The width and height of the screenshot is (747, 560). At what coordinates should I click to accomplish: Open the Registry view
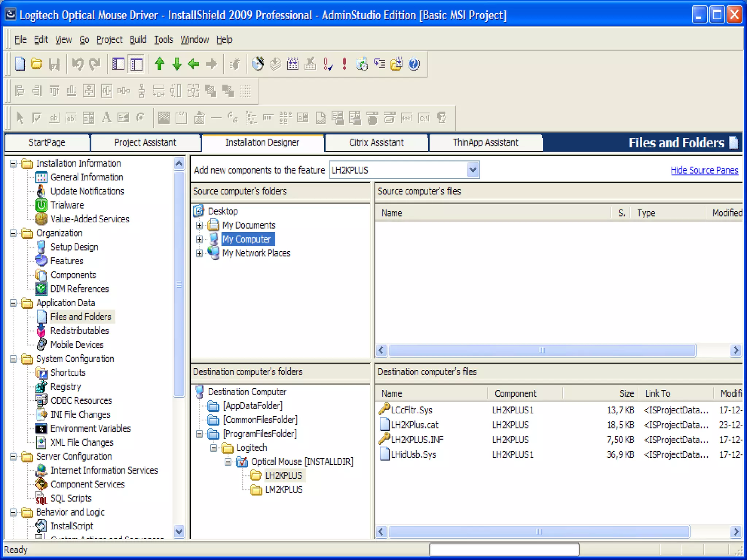click(66, 386)
